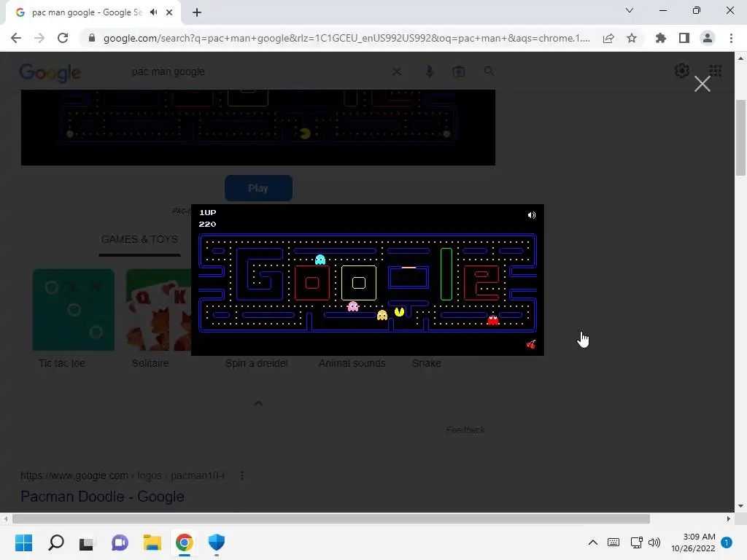Open the Solitaire game thumbnail
The height and width of the screenshot is (560, 747).
tap(158, 310)
